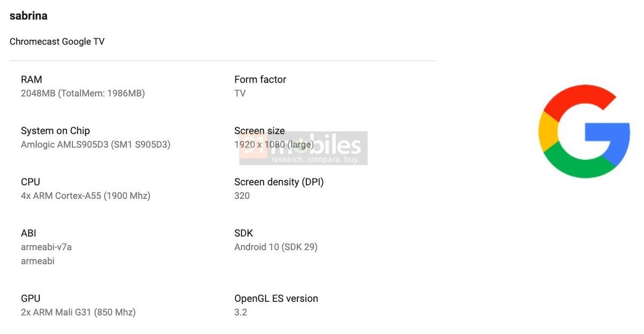Click the Android 10 (SDK 29) value
Screen dimensions: 644x334
pyautogui.click(x=276, y=247)
